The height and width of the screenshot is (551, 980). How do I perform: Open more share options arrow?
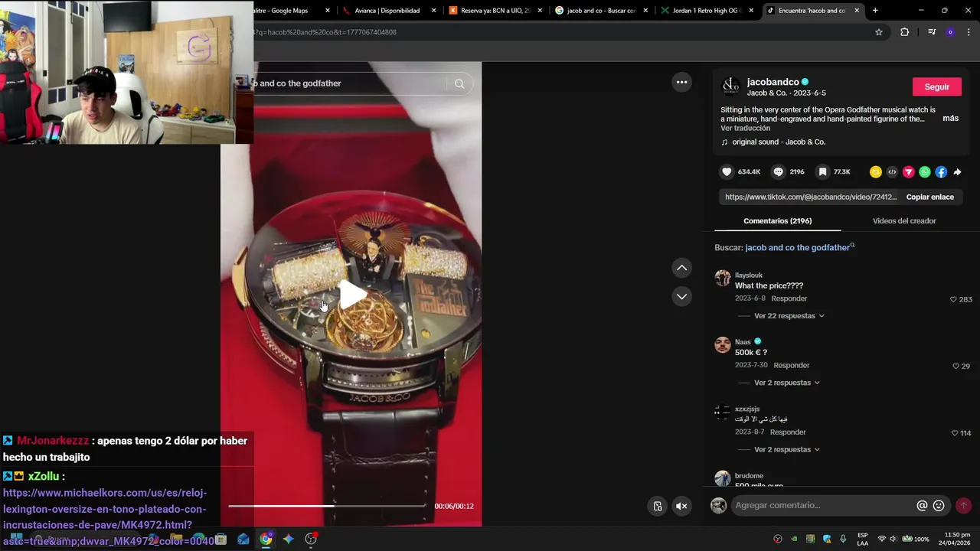click(957, 172)
